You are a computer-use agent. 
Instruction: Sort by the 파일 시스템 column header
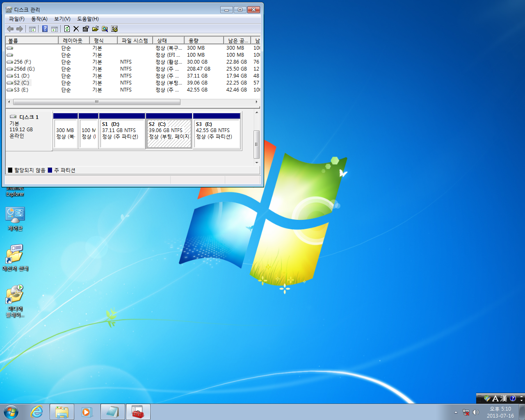pyautogui.click(x=135, y=41)
